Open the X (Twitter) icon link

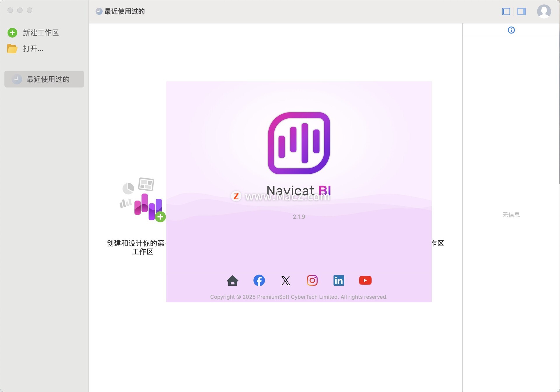pyautogui.click(x=286, y=280)
